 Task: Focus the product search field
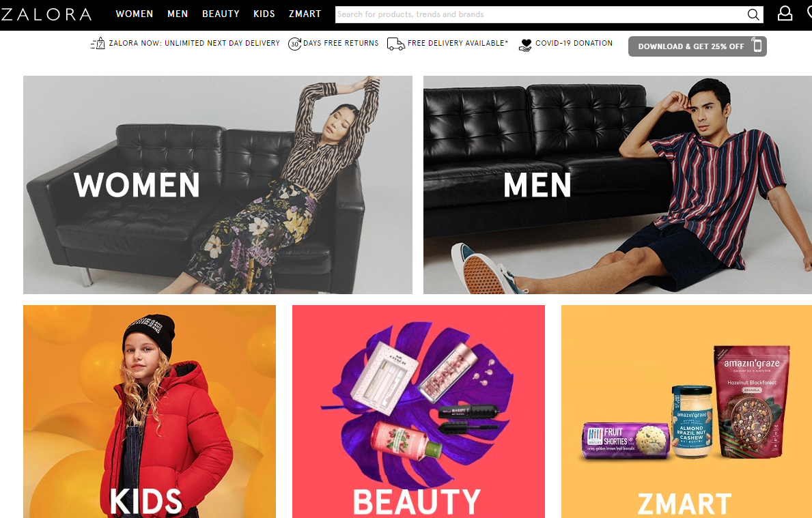[x=541, y=14]
